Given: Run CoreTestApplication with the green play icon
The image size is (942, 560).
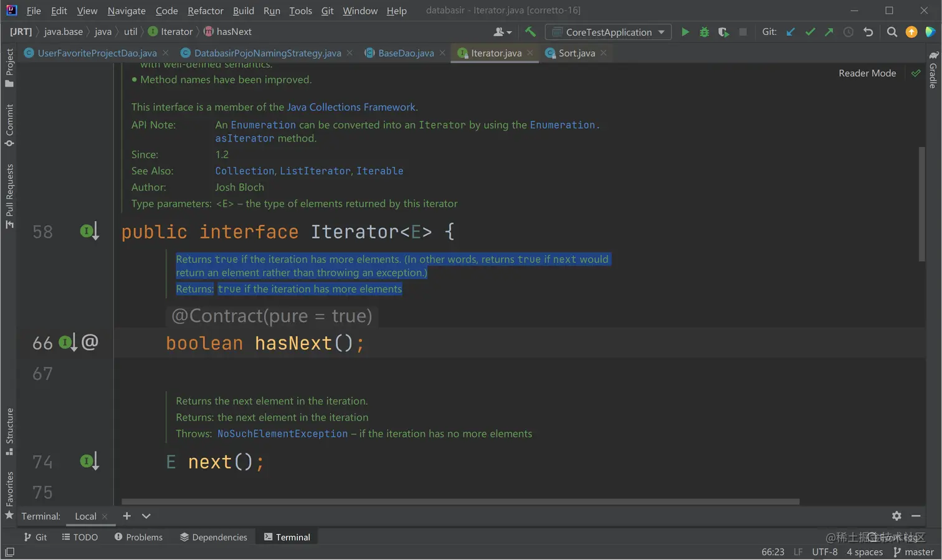Looking at the screenshot, I should coord(685,32).
